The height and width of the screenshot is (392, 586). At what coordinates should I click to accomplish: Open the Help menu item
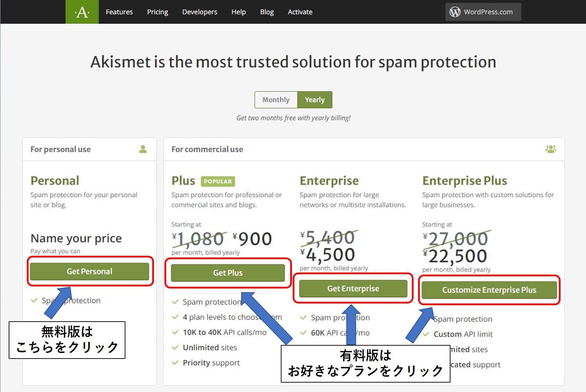pyautogui.click(x=239, y=12)
